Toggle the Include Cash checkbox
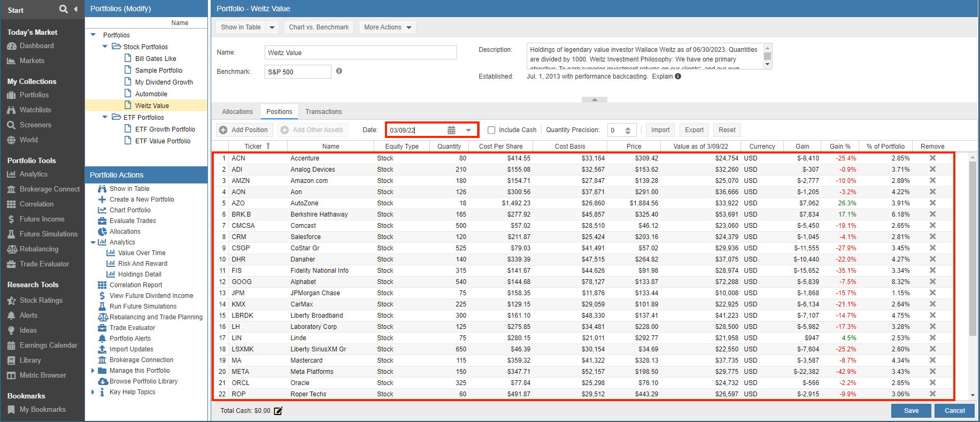This screenshot has width=980, height=422. 491,130
